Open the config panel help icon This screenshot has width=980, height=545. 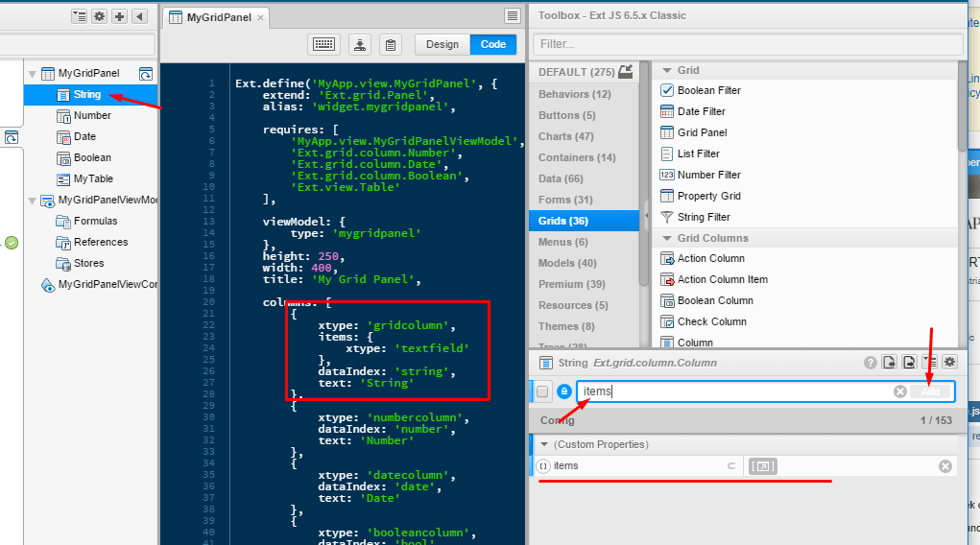870,363
